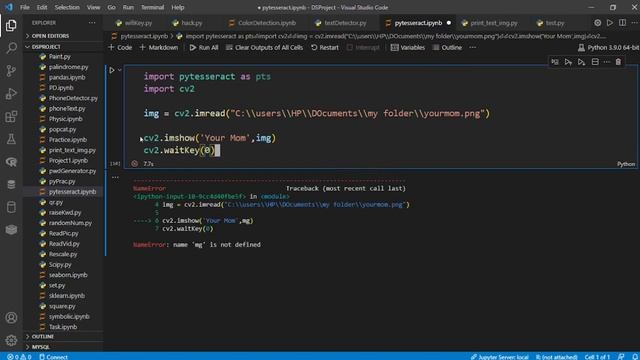Open Manage gear in activity bar
Viewport: 640px width, 360px height.
pos(11,340)
